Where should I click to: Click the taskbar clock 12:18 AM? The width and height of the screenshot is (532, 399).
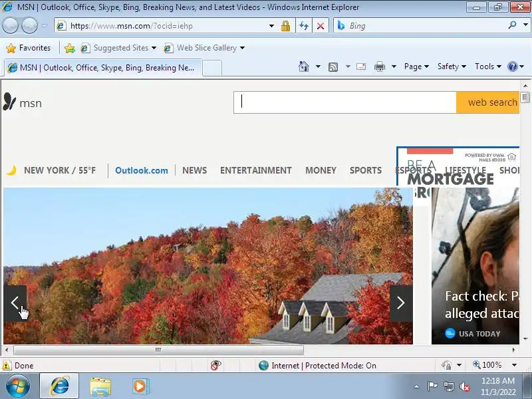tap(497, 381)
